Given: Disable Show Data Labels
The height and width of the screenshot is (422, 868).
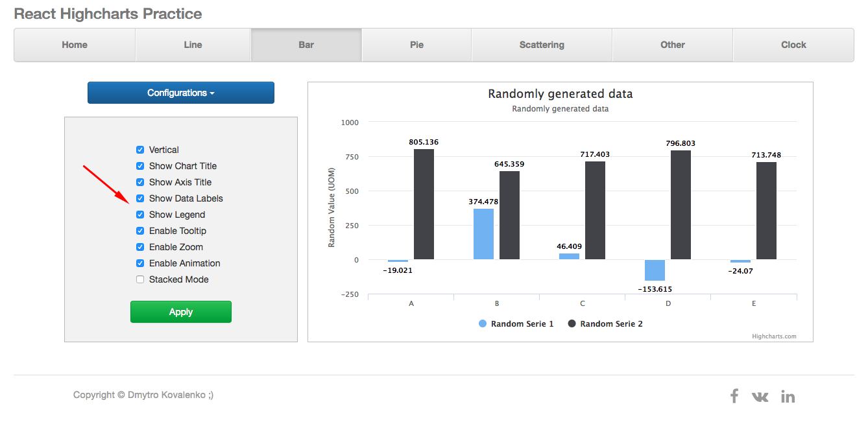Looking at the screenshot, I should pos(139,198).
